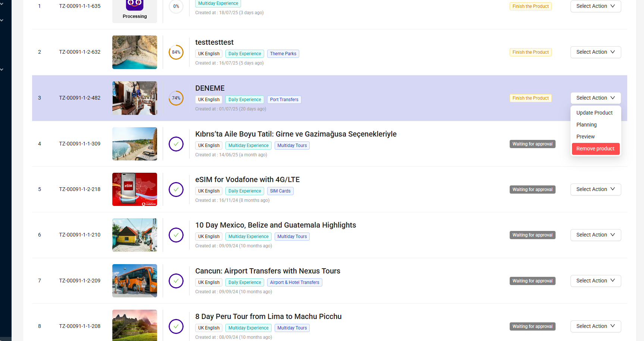The image size is (644, 341).
Task: Open eSIM for Vodafone with 4G/LTE title
Action: click(247, 180)
